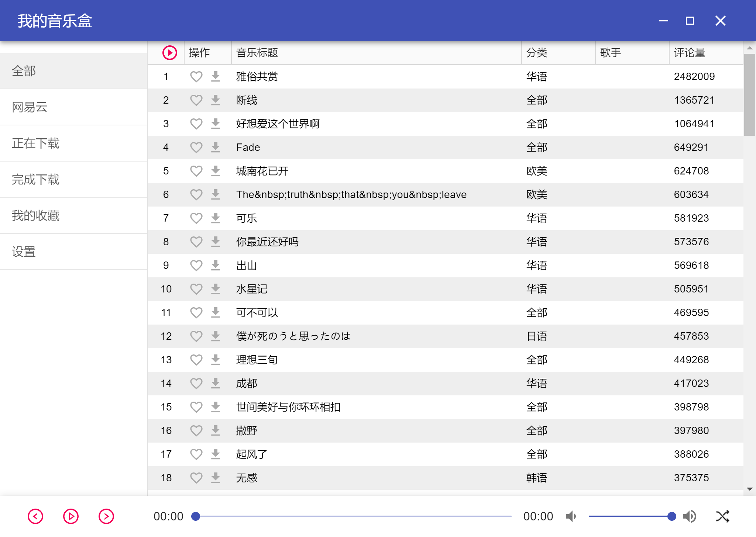Screen dimensions: 756x537
Task: Maximize the 我的音乐盒 window
Action: (x=690, y=21)
